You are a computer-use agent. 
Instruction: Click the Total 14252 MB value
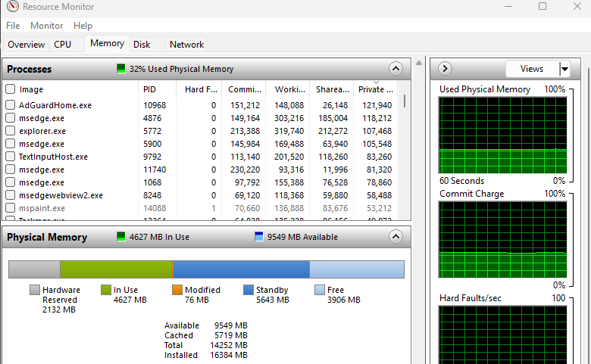point(229,345)
